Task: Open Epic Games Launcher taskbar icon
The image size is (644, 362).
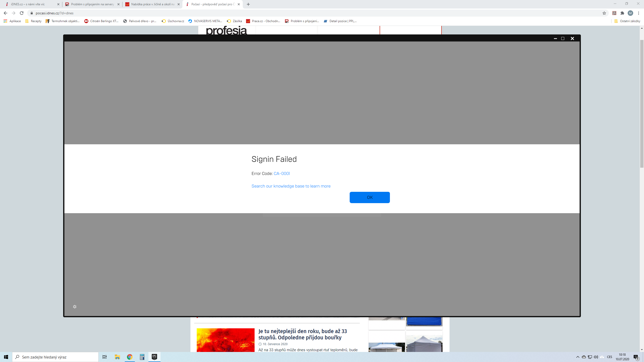Action: tap(154, 357)
